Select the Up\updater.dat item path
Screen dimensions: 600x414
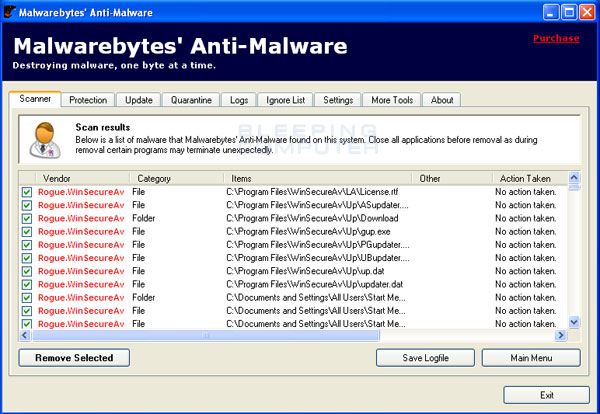point(315,284)
